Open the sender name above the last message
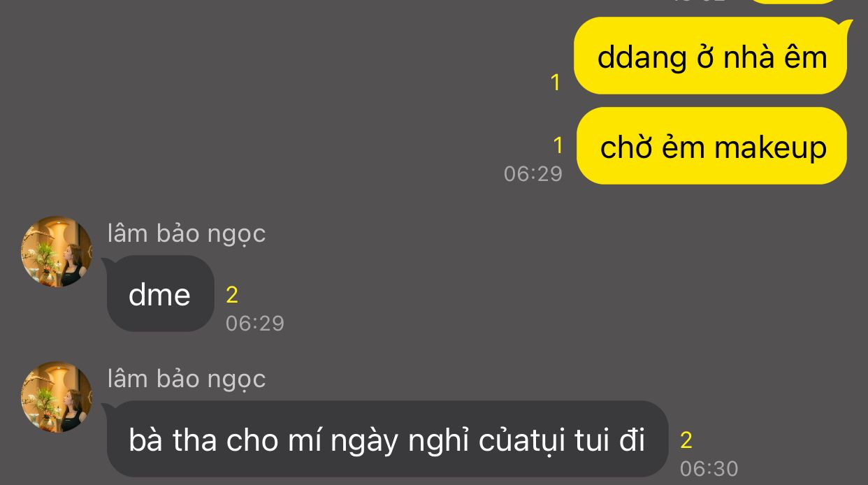Viewport: 868px width, 485px height. click(187, 379)
